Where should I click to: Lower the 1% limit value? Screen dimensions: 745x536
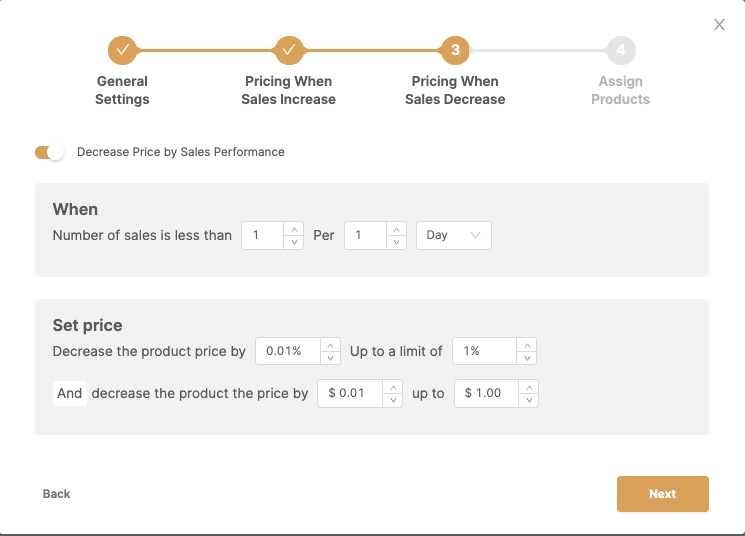click(527, 358)
